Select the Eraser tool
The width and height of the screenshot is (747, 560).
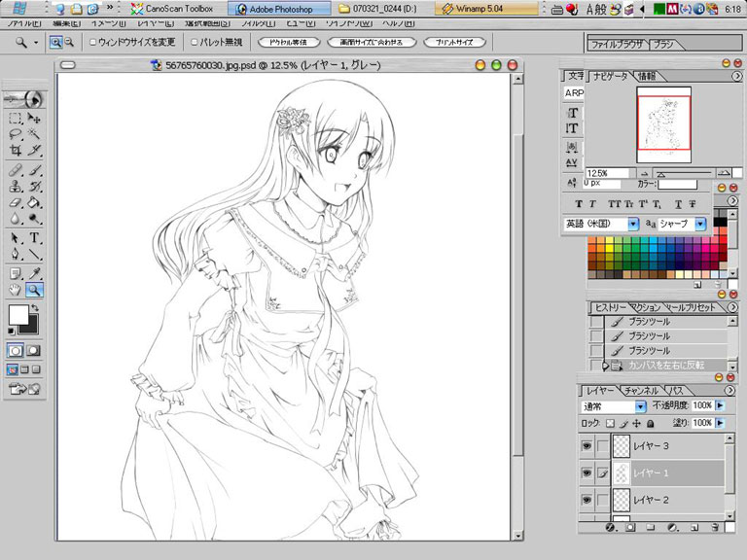(16, 202)
